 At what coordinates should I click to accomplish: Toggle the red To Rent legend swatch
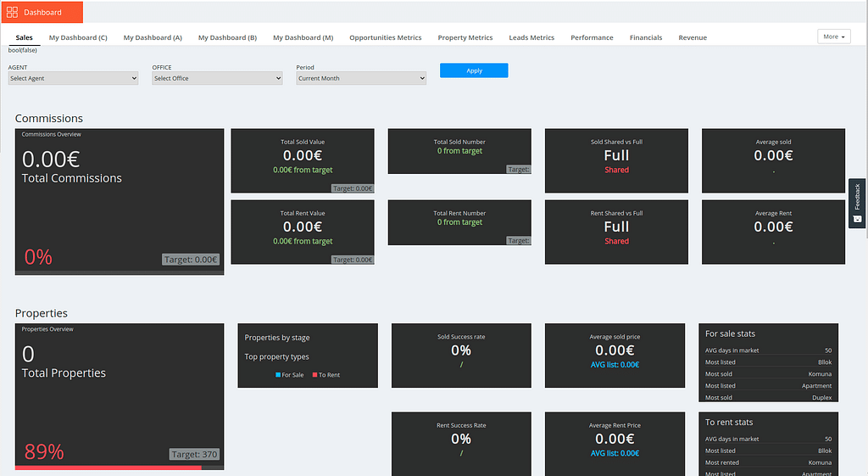click(314, 375)
